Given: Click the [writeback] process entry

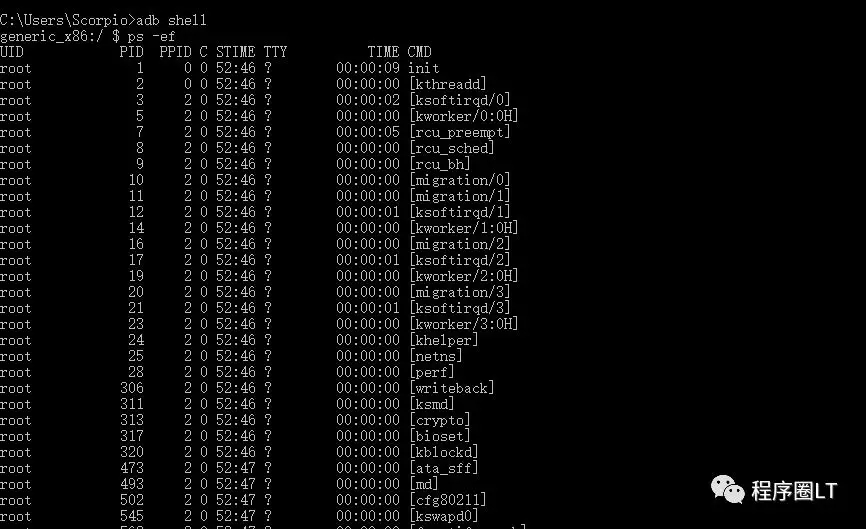Looking at the screenshot, I should click(x=452, y=388).
